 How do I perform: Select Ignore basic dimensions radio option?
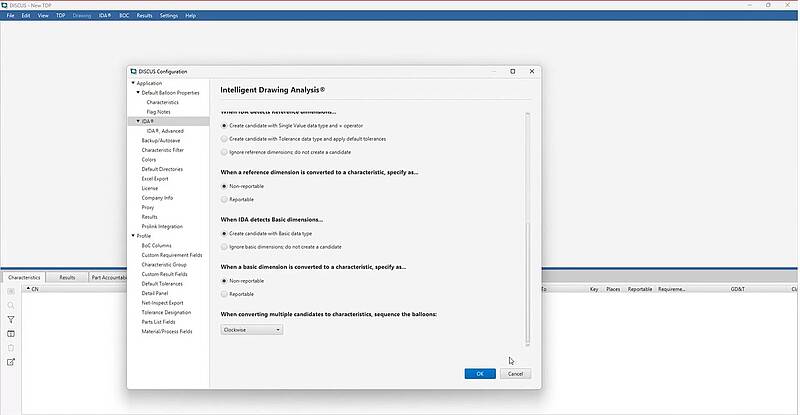point(224,246)
